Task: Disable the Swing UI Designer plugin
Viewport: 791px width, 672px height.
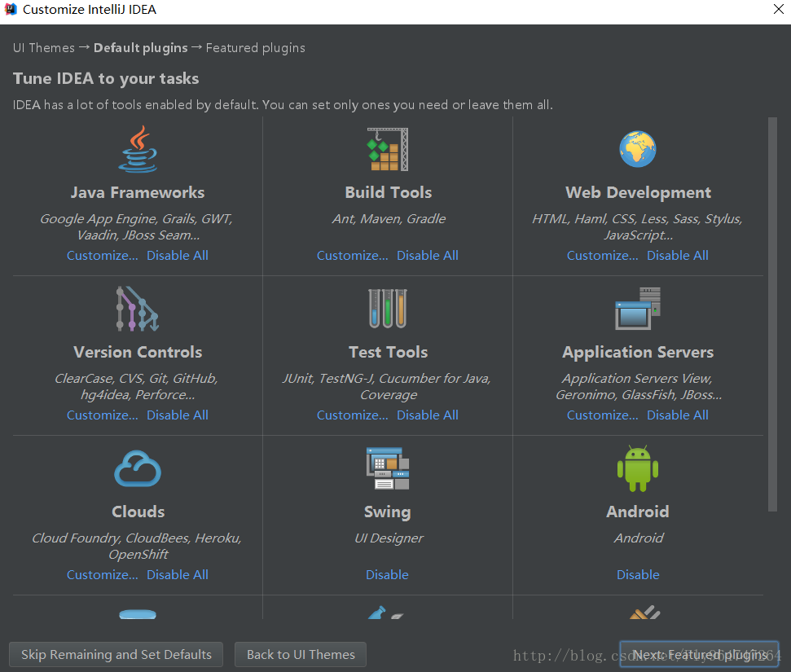Action: click(x=388, y=574)
